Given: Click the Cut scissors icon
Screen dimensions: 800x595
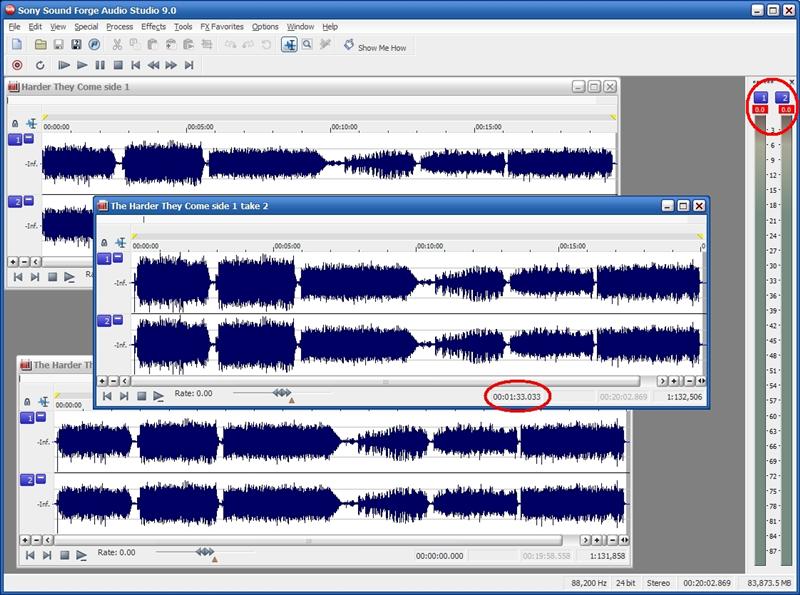Looking at the screenshot, I should pos(117,45).
